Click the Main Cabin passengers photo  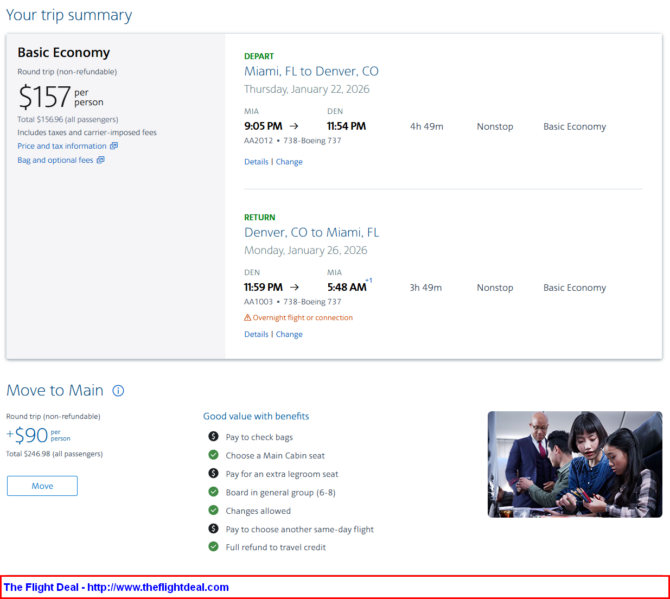click(574, 464)
